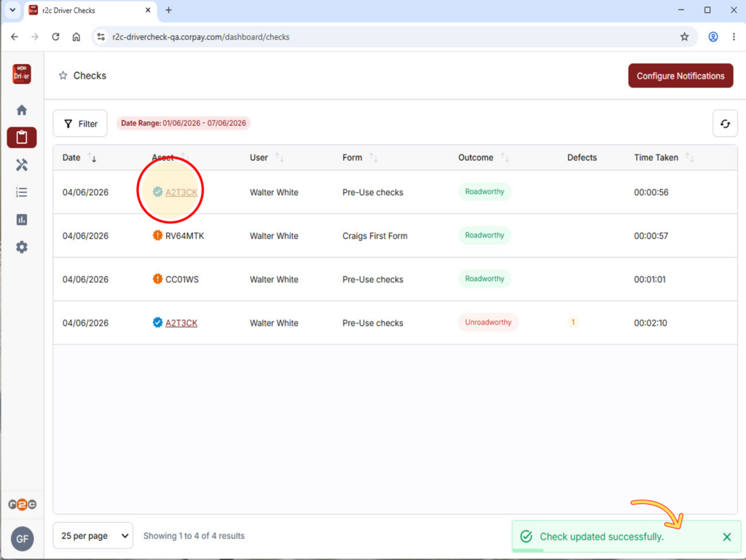Open the GF user avatar menu
This screenshot has height=560, width=746.
point(22,539)
